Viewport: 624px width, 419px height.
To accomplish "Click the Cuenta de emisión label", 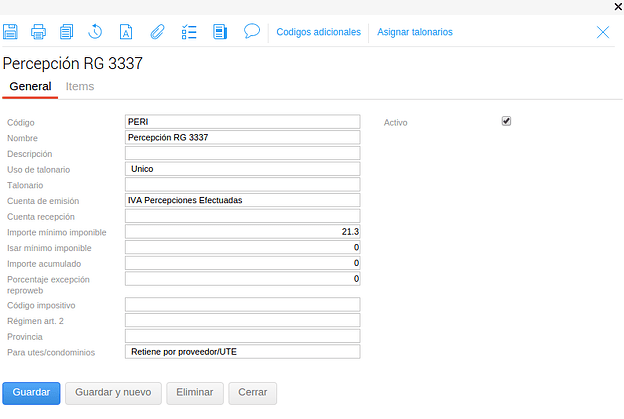I will [43, 201].
